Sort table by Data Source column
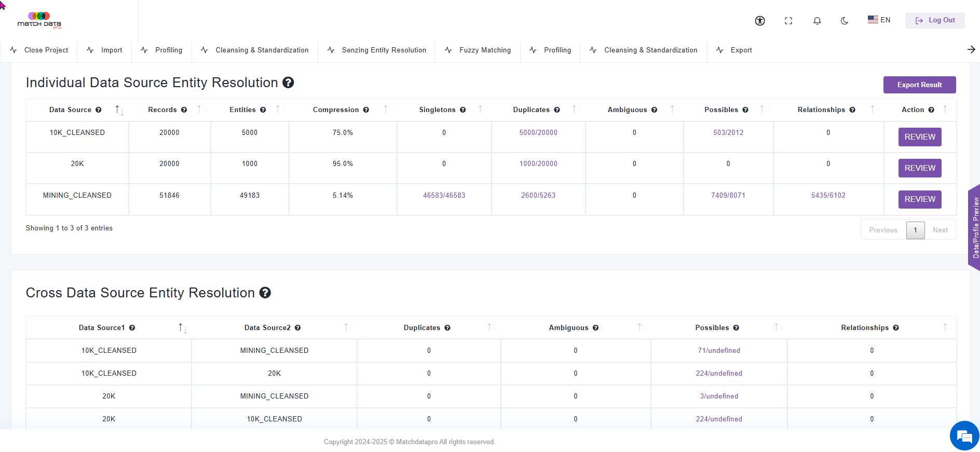Screen dimensions: 980x452 (x=119, y=109)
